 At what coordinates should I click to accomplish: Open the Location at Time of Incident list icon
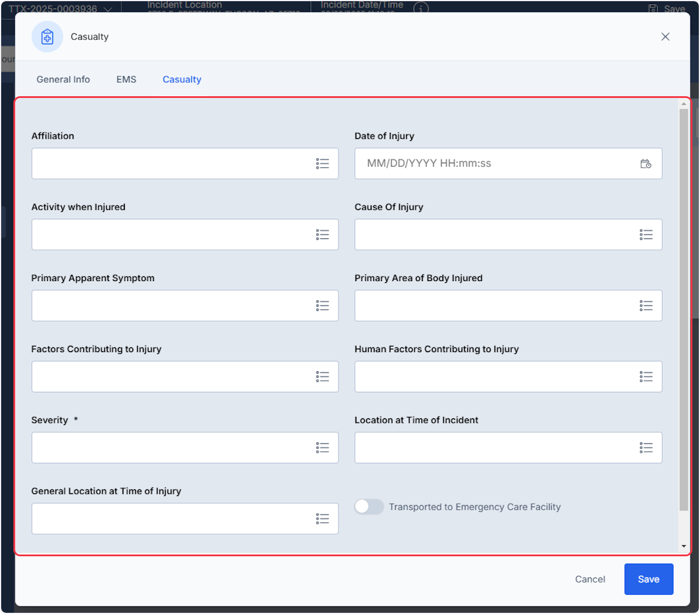[646, 448]
